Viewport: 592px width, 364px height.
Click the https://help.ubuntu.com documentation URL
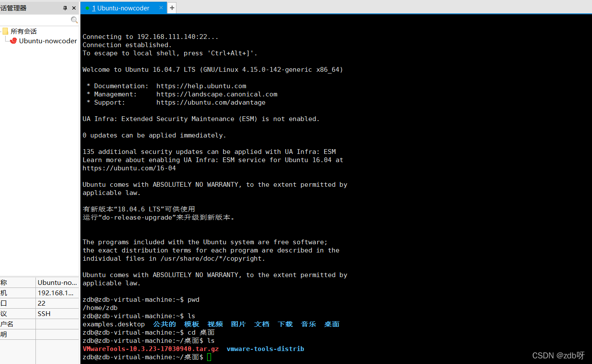pos(202,86)
